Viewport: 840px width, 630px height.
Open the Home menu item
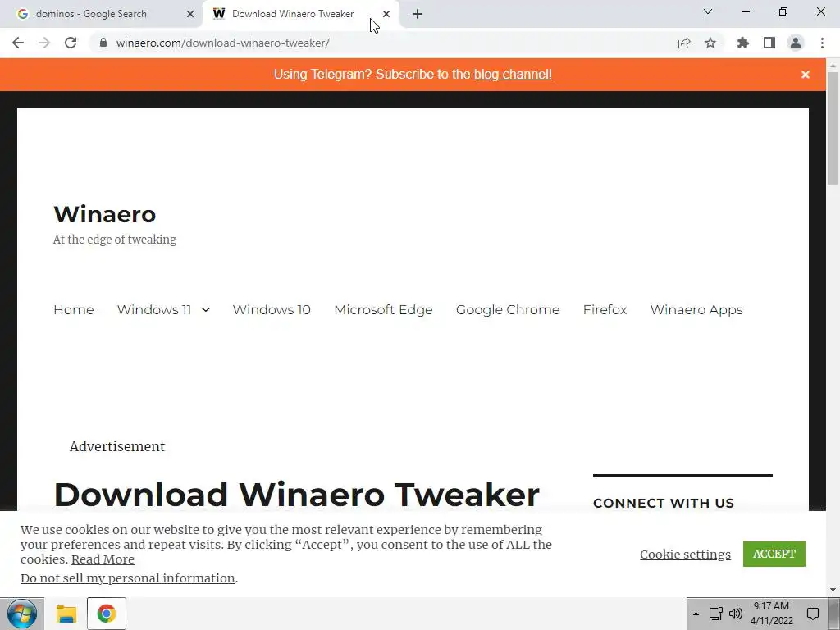pos(73,309)
